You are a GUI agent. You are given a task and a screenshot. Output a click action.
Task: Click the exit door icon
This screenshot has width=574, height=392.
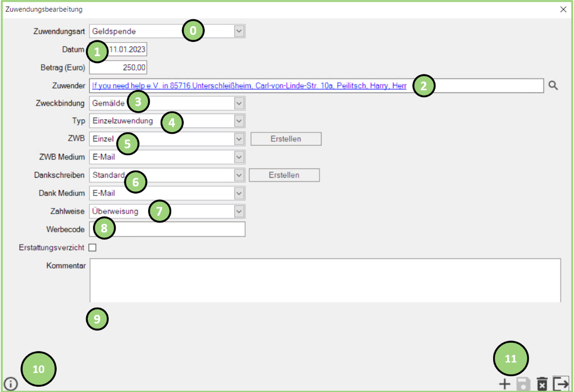[561, 384]
